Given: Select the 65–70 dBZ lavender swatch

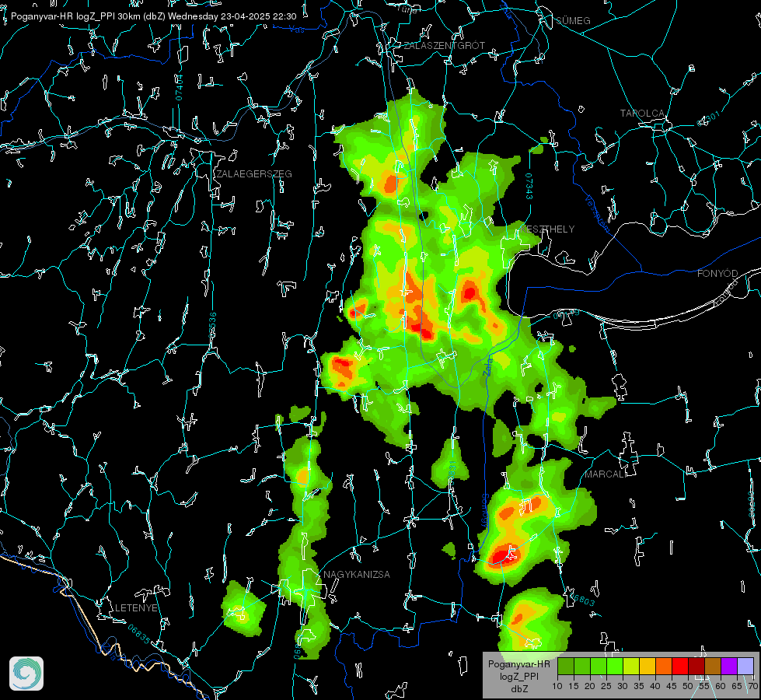Looking at the screenshot, I should pos(745,666).
